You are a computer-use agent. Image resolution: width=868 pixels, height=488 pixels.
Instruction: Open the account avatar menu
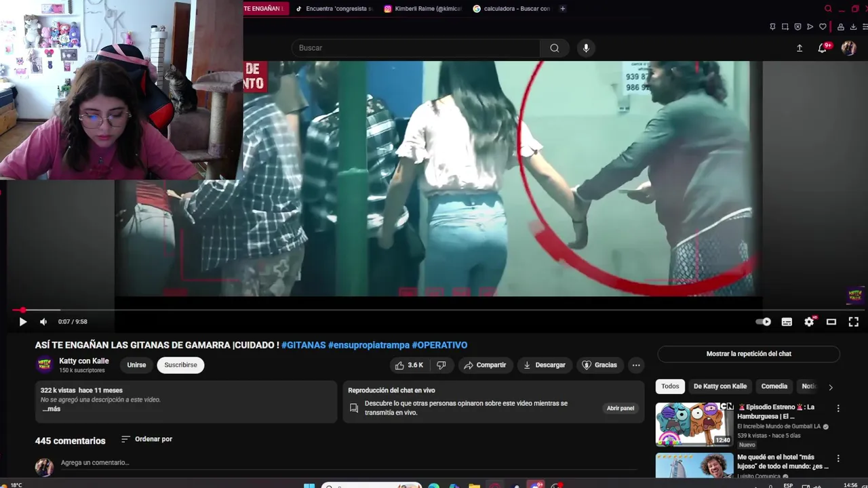pos(849,48)
